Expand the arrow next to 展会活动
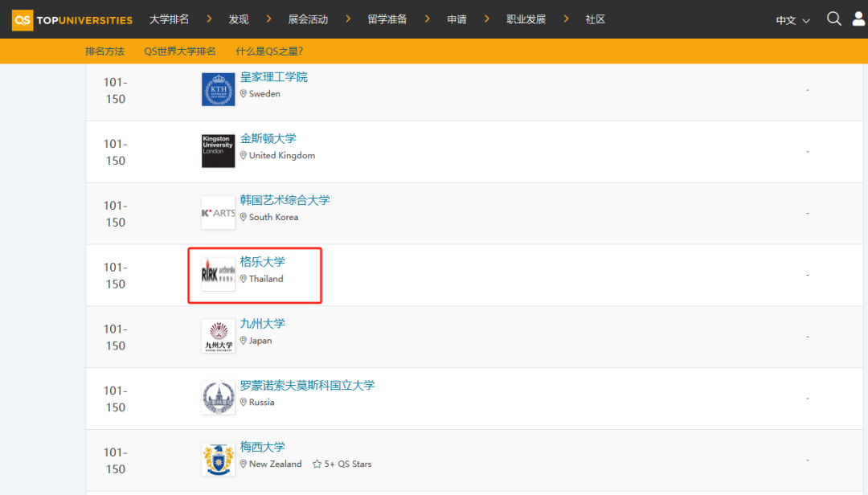The image size is (868, 495). [348, 18]
